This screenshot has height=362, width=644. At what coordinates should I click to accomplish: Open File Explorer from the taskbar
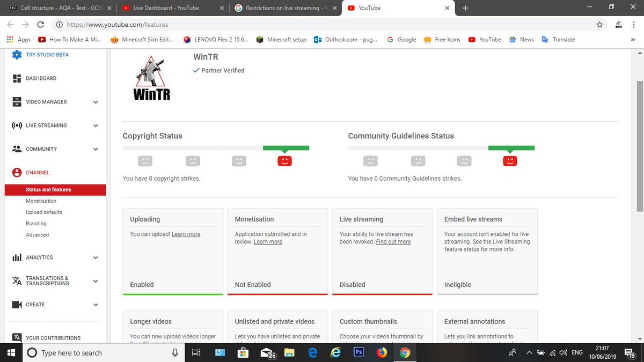pyautogui.click(x=290, y=352)
